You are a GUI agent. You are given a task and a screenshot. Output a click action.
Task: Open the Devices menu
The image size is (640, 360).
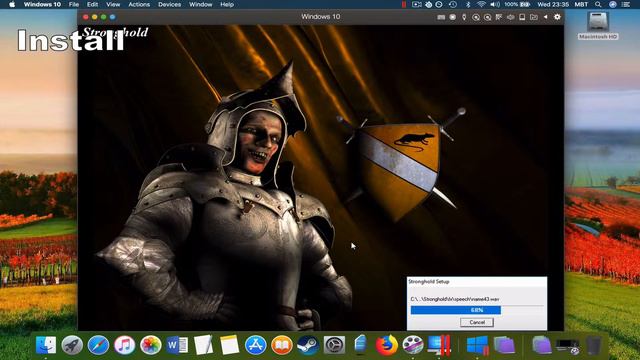coord(169,4)
